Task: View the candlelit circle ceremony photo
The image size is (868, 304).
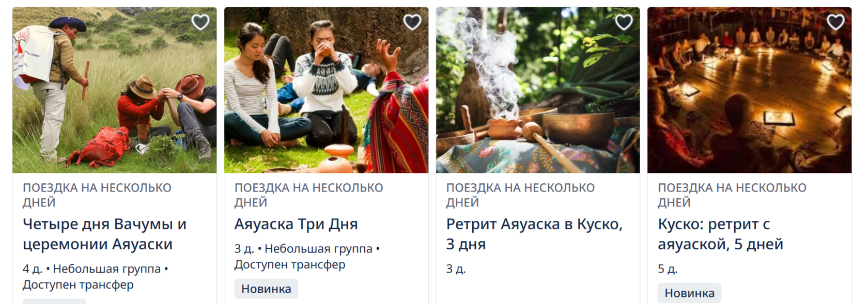Action: coord(749,90)
